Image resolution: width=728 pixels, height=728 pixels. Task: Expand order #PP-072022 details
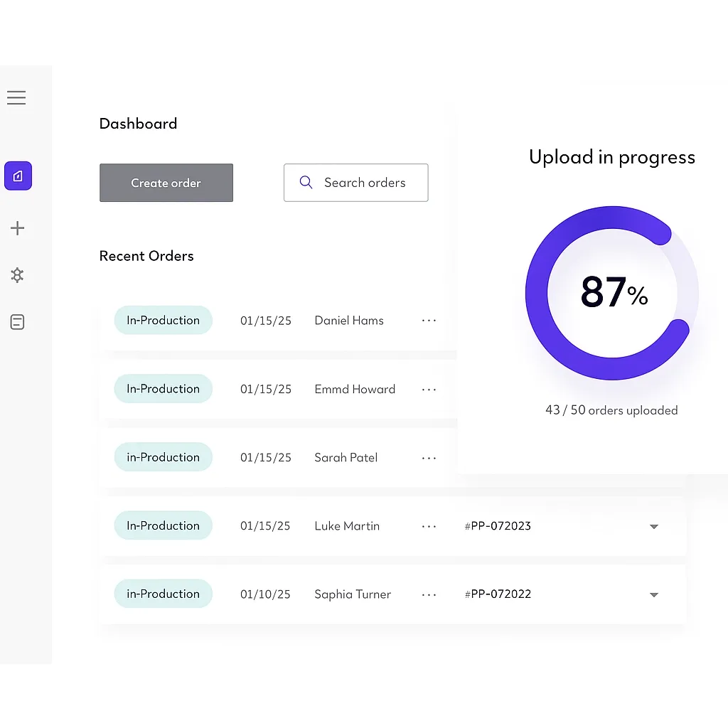pos(653,594)
